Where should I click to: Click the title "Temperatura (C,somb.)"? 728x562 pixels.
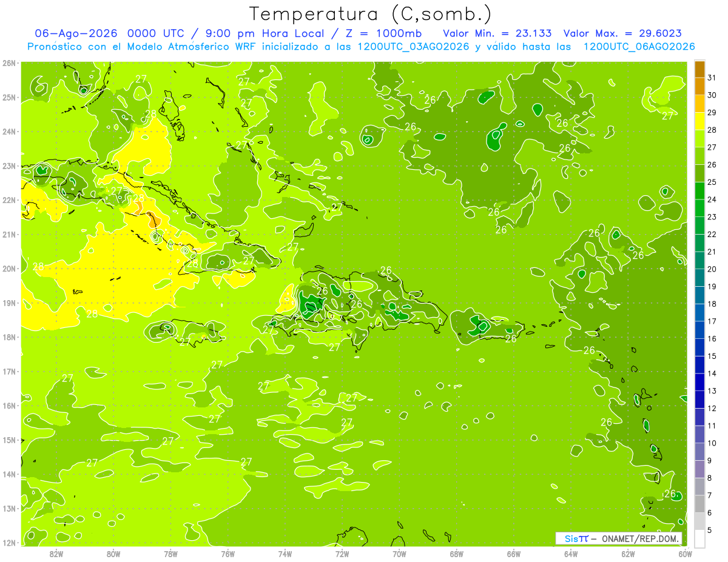(x=370, y=15)
